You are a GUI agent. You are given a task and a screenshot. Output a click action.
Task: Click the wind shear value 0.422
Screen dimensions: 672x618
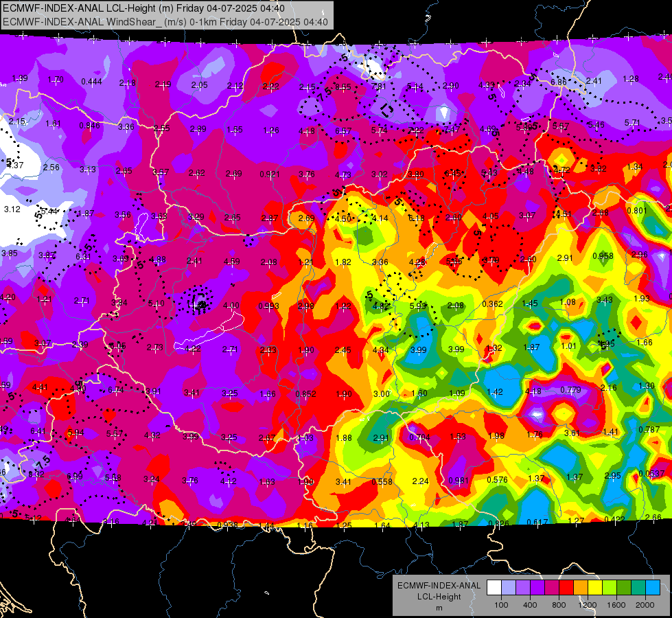coord(614,519)
